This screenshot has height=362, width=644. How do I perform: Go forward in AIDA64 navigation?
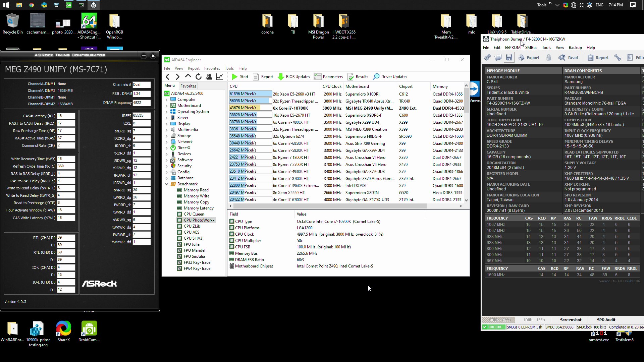click(178, 77)
